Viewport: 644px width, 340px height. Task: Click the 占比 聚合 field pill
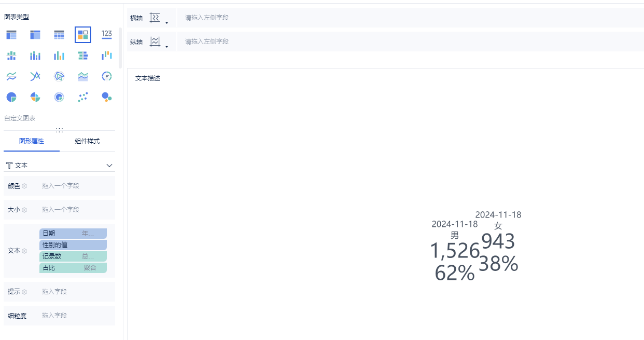point(73,268)
